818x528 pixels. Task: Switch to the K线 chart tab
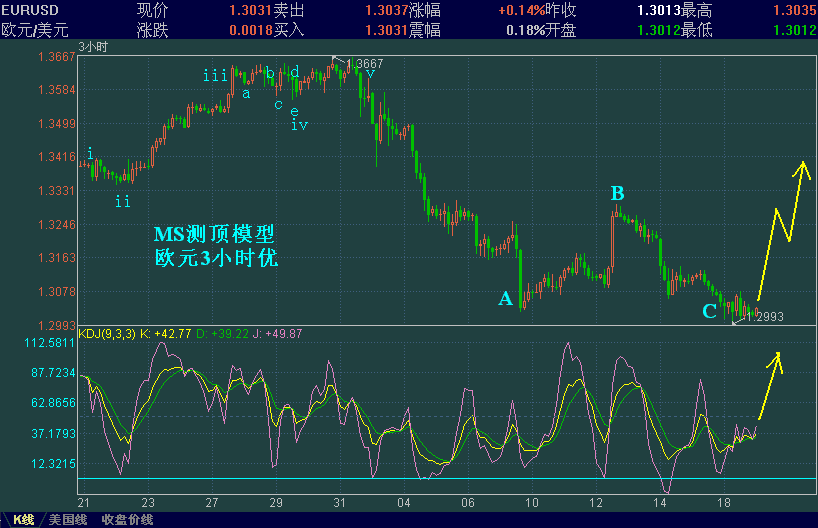pyautogui.click(x=23, y=520)
